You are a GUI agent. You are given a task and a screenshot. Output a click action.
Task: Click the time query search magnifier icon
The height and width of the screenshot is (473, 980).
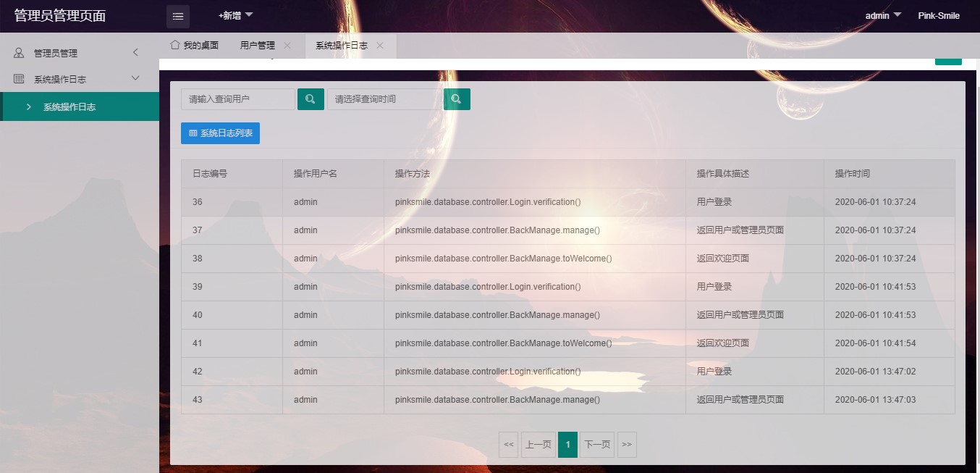457,99
